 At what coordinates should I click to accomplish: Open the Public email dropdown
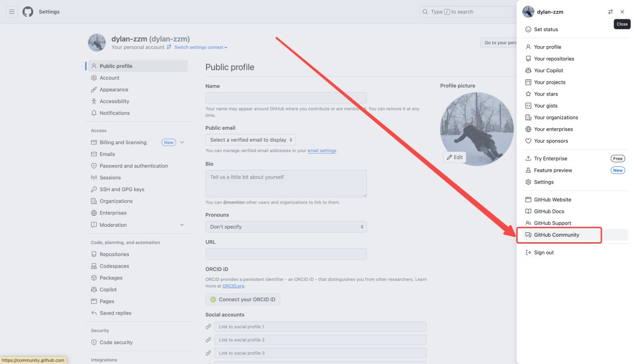pos(251,140)
